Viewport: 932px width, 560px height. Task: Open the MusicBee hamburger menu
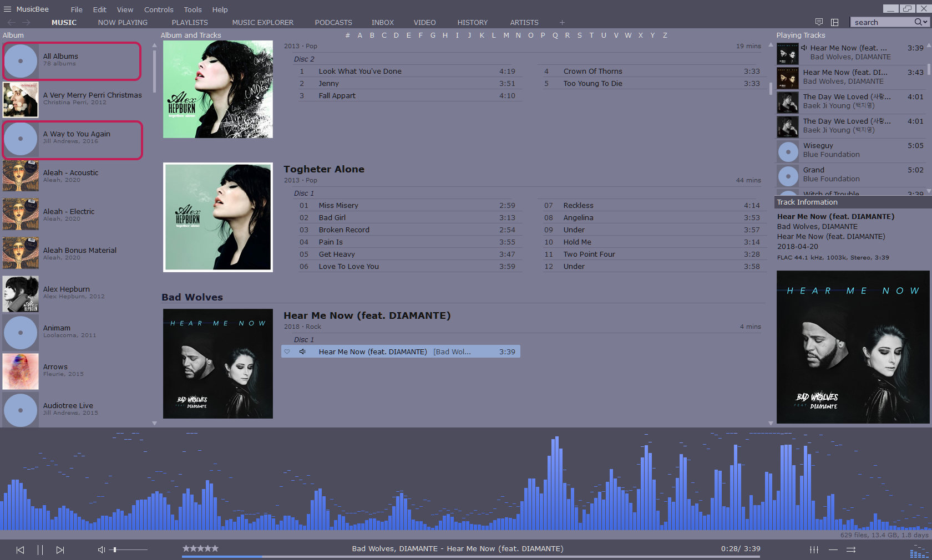point(7,9)
